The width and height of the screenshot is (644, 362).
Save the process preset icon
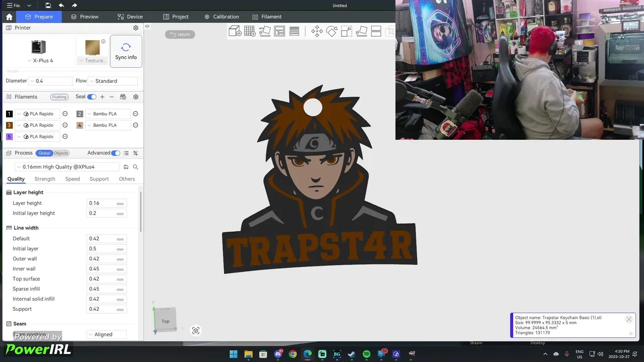click(x=126, y=167)
